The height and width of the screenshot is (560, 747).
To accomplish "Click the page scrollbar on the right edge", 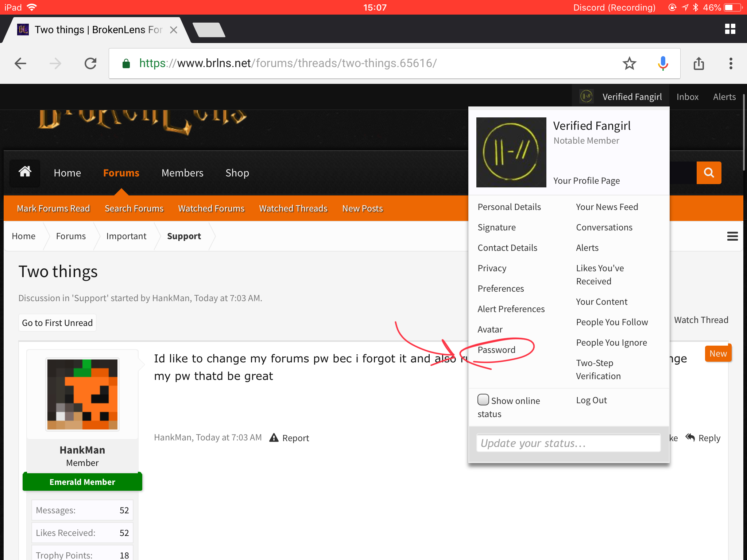I will tap(744, 133).
